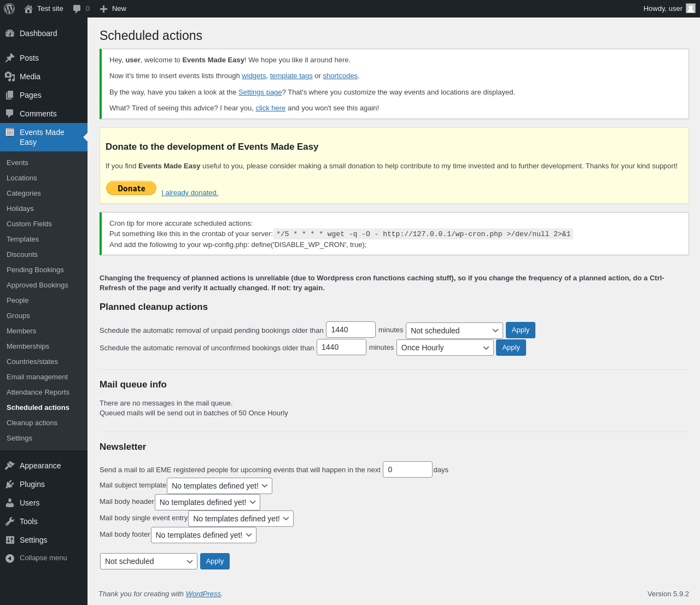Open Mail subject template dropdown
The image size is (700, 605).
click(219, 486)
